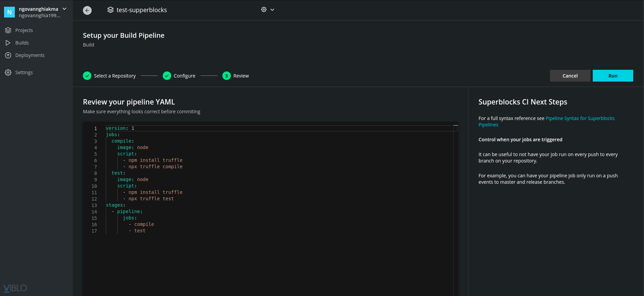This screenshot has width=644, height=296.
Task: Click the project settings gear in header
Action: click(x=264, y=9)
